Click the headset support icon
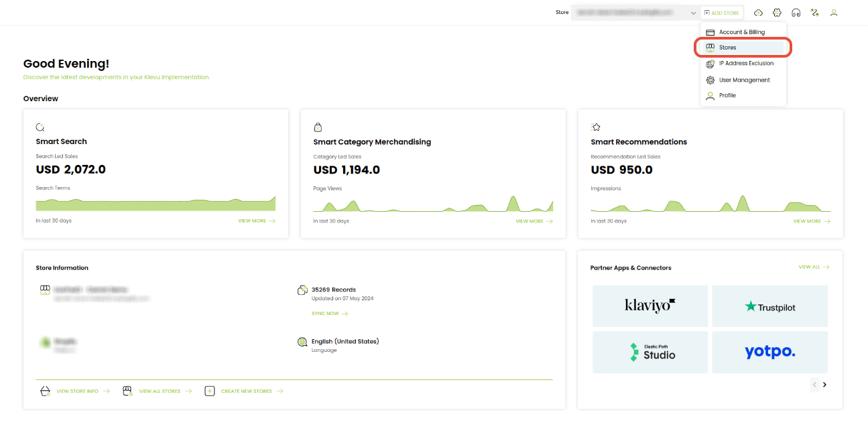This screenshot has width=868, height=433. 796,13
